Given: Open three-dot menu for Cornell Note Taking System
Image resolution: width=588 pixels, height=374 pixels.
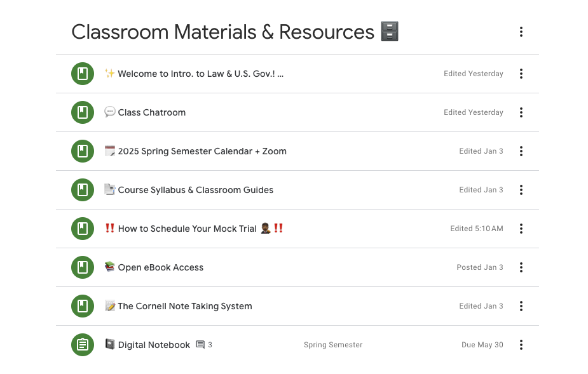Looking at the screenshot, I should point(521,306).
